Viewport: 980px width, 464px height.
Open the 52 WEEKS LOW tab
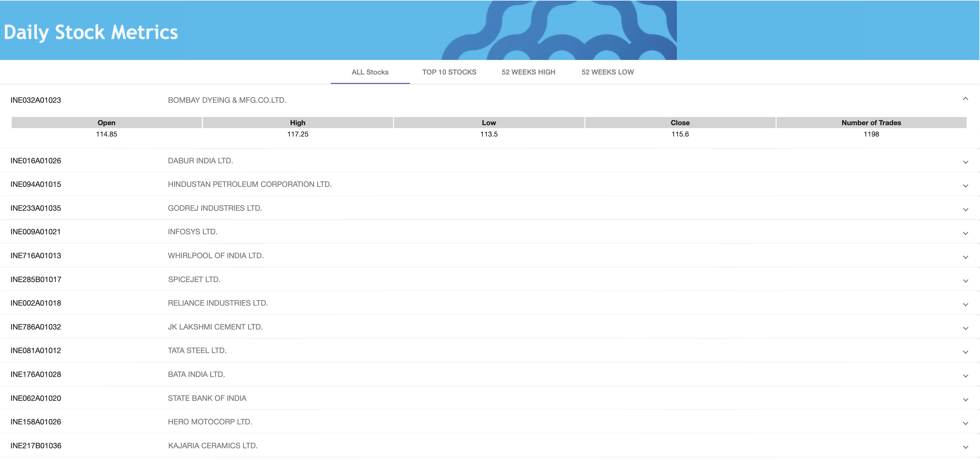point(608,72)
